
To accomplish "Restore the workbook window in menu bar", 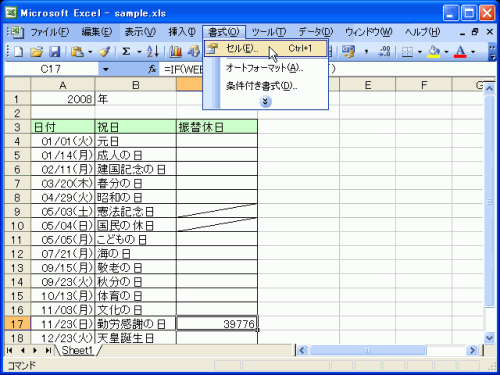I will coord(475,32).
